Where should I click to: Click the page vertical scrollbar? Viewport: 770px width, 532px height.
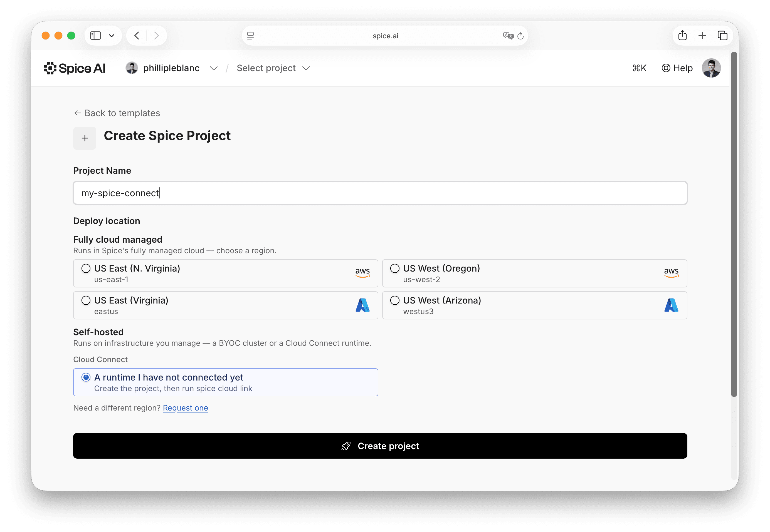click(x=734, y=224)
